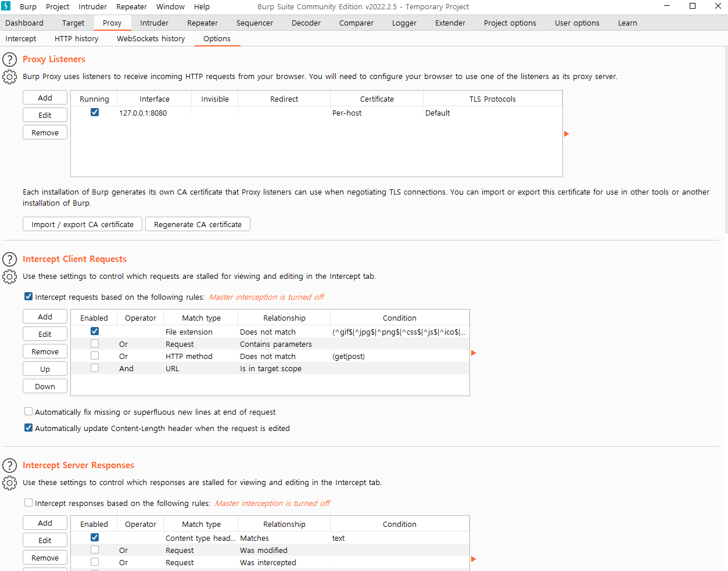This screenshot has height=571, width=728.
Task: Add a server response interception rule
Action: [x=45, y=523]
